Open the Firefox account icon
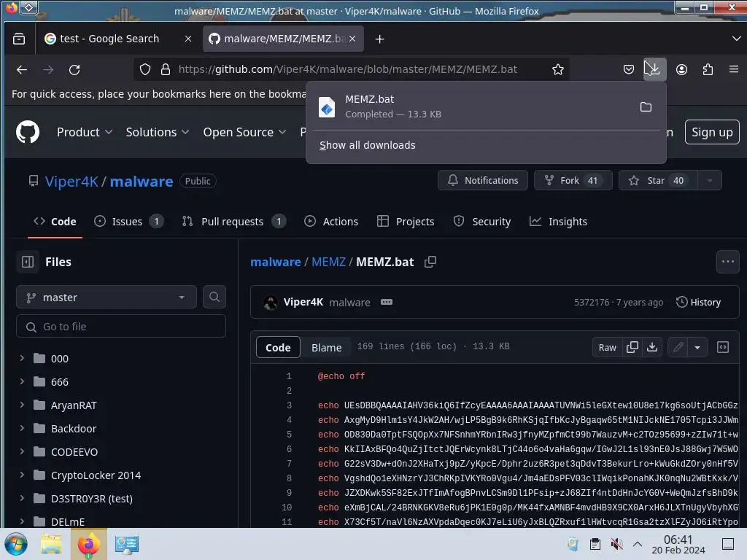Image resolution: width=747 pixels, height=560 pixels. (x=681, y=69)
